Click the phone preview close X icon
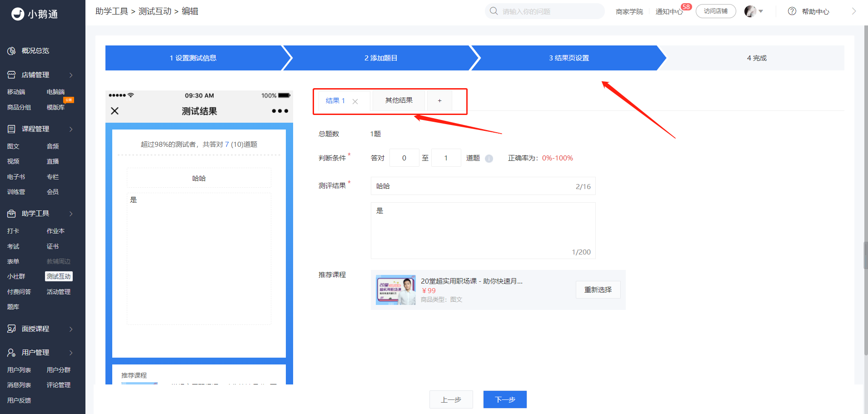Image resolution: width=868 pixels, height=414 pixels. pos(115,111)
